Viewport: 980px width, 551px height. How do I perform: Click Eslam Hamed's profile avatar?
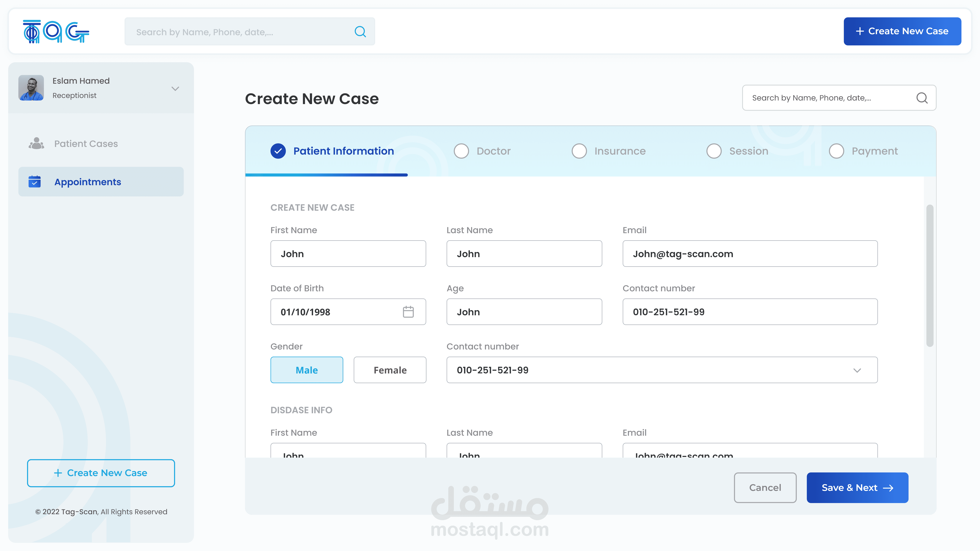(31, 88)
